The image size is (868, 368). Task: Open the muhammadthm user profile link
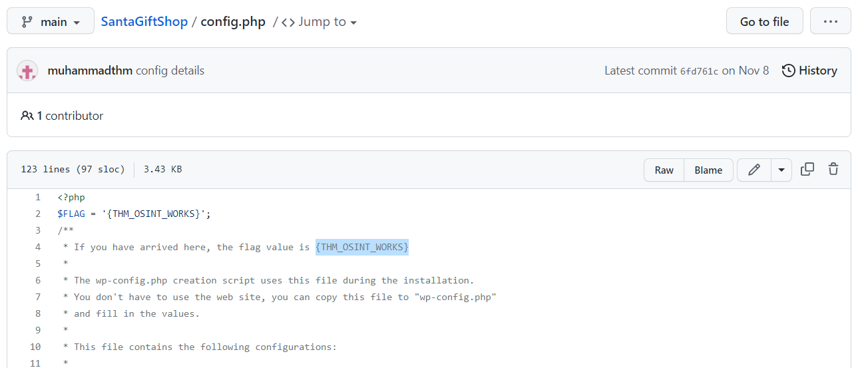pos(90,71)
